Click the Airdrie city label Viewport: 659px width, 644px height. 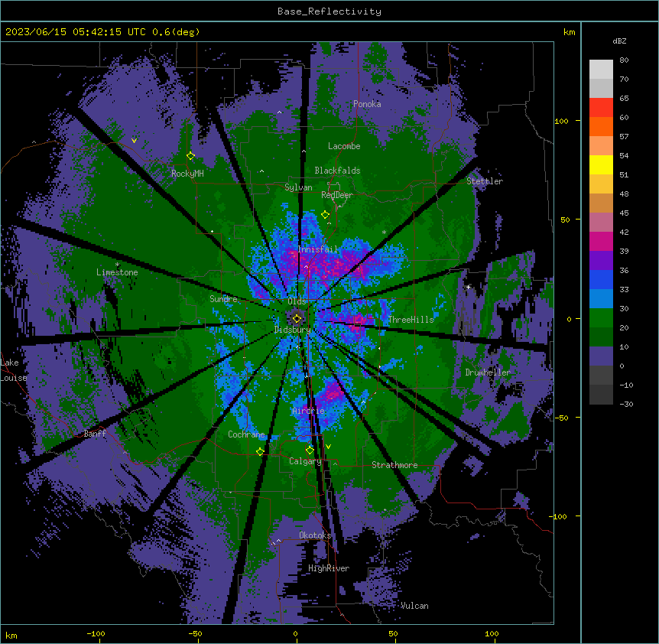click(x=308, y=411)
